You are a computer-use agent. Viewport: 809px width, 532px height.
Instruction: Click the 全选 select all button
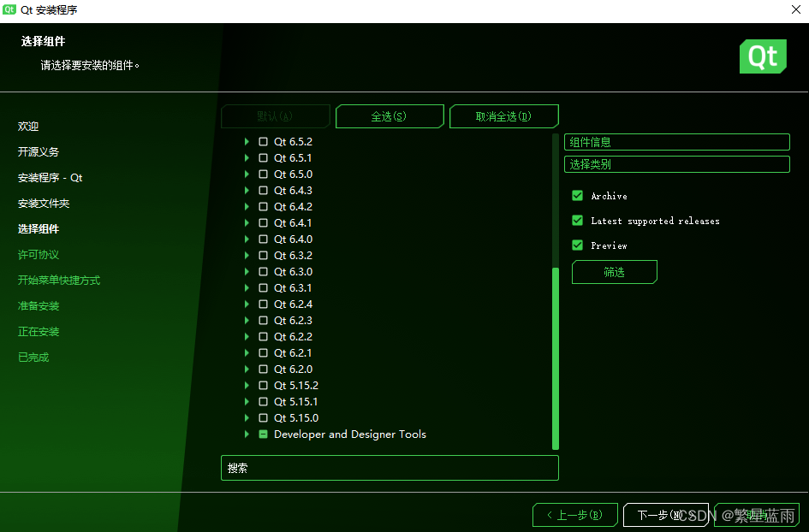pos(390,115)
